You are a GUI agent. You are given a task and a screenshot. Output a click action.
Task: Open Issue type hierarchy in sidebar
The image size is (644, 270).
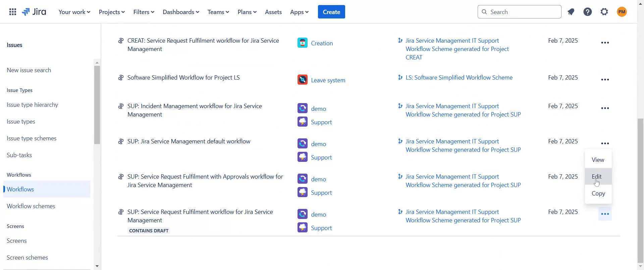pyautogui.click(x=32, y=105)
